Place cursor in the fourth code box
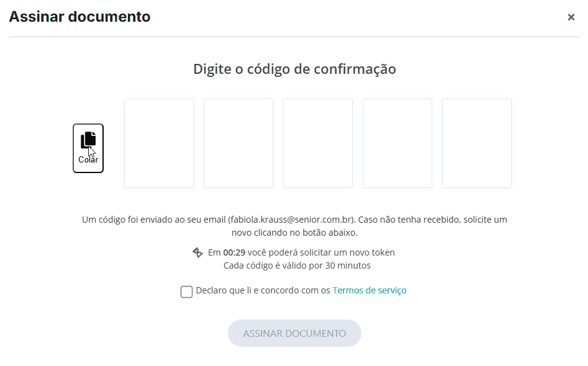This screenshot has width=588, height=366. click(x=397, y=143)
